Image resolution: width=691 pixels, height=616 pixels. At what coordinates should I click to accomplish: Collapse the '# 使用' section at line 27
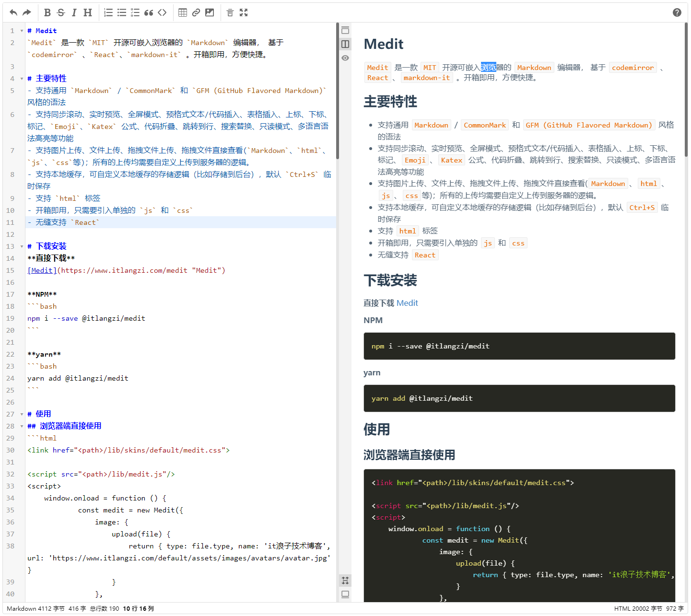[22, 414]
